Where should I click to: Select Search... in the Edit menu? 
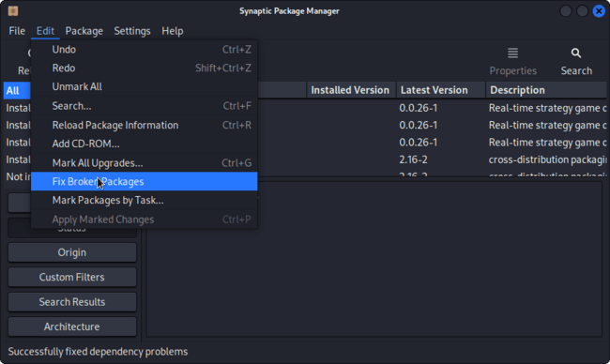tap(145, 106)
